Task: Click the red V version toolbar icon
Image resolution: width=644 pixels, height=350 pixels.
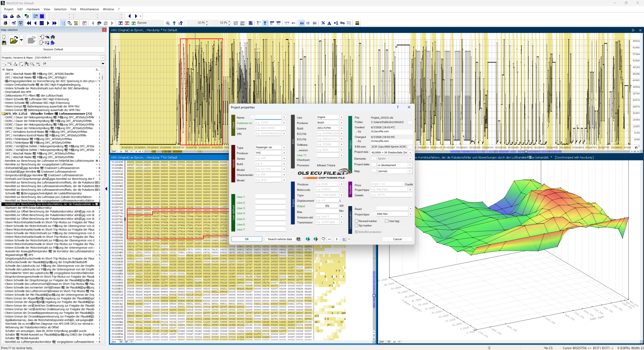Action: pyautogui.click(x=127, y=23)
